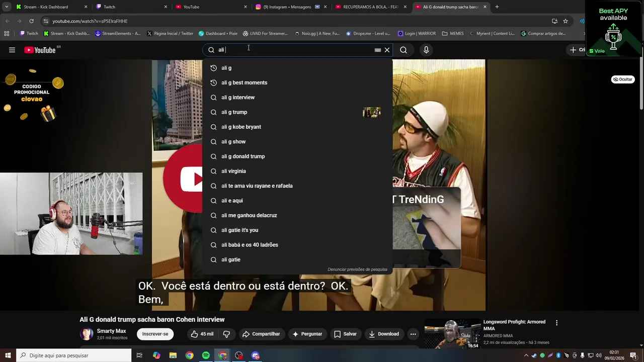The image size is (644, 362).
Task: Like the video (45 mil)
Action: [202, 334]
